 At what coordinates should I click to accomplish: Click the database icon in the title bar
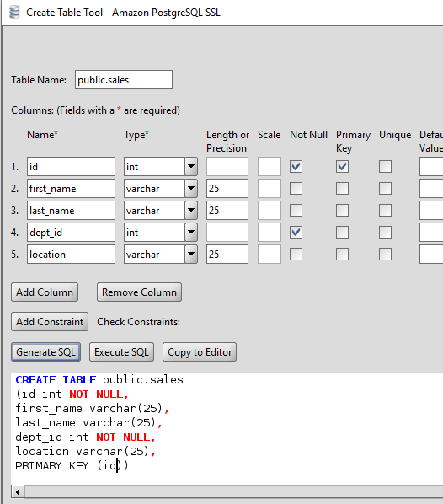click(x=14, y=12)
